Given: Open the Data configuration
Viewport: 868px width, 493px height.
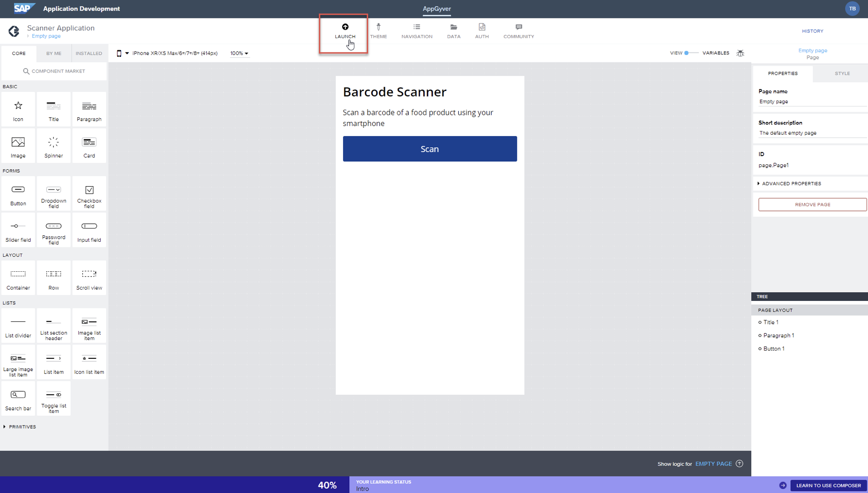Looking at the screenshot, I should coord(453,31).
